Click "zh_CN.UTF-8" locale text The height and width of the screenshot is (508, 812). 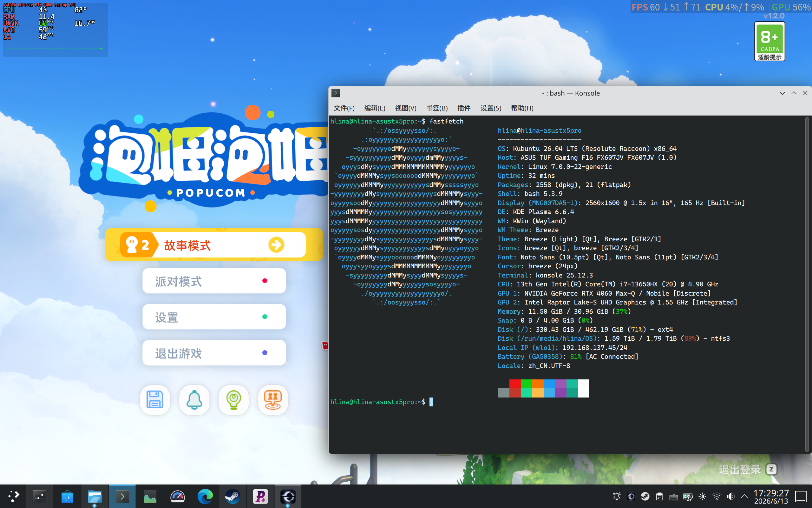(x=549, y=366)
